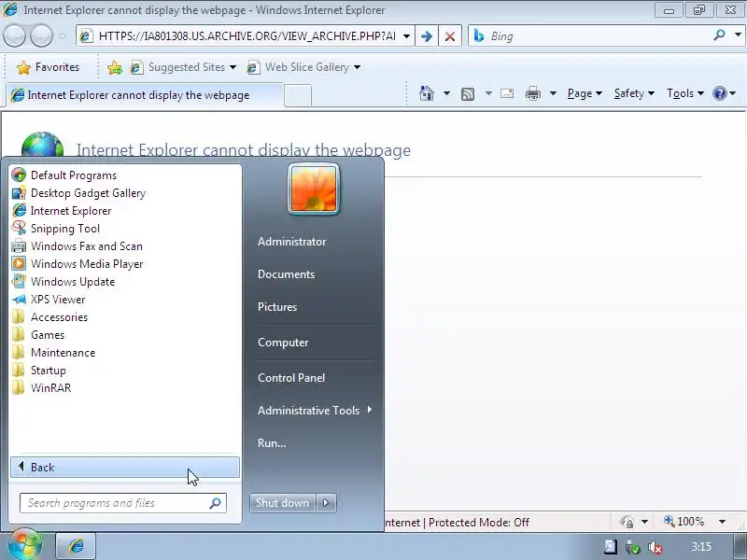Click the Bing search magnifier button
Screen dimensions: 747x560
pos(719,35)
